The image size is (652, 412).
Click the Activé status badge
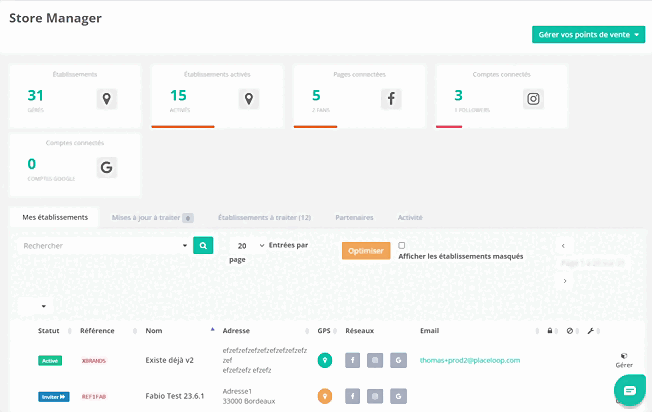tap(50, 361)
